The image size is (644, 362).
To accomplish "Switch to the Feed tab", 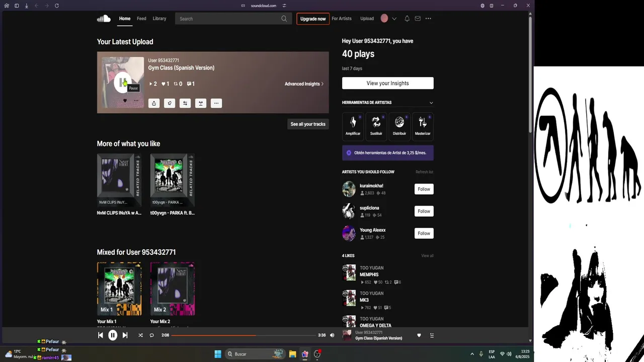I will pos(141,19).
